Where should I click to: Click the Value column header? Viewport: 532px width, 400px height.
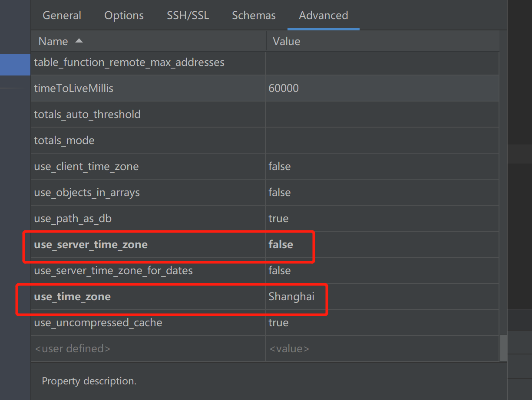coord(286,41)
